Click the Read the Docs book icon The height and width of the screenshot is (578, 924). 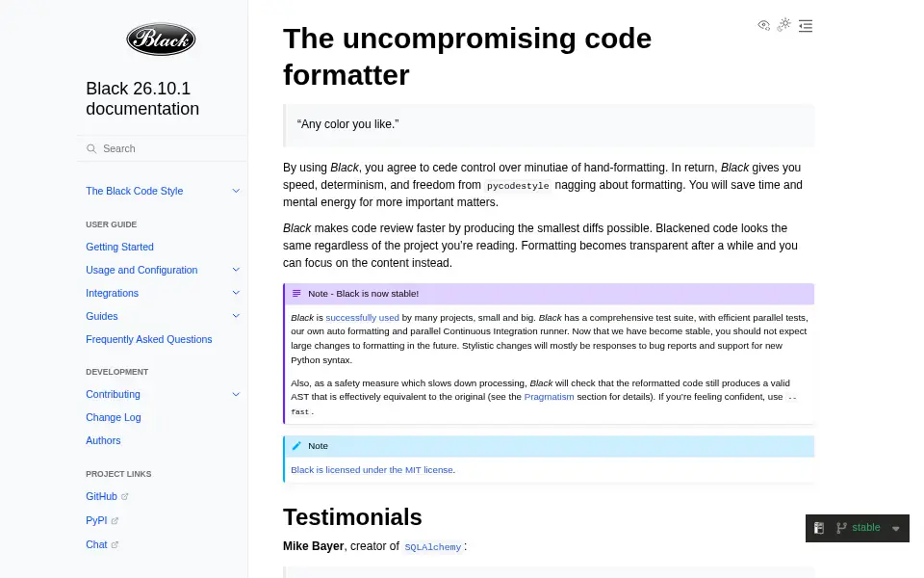819,528
